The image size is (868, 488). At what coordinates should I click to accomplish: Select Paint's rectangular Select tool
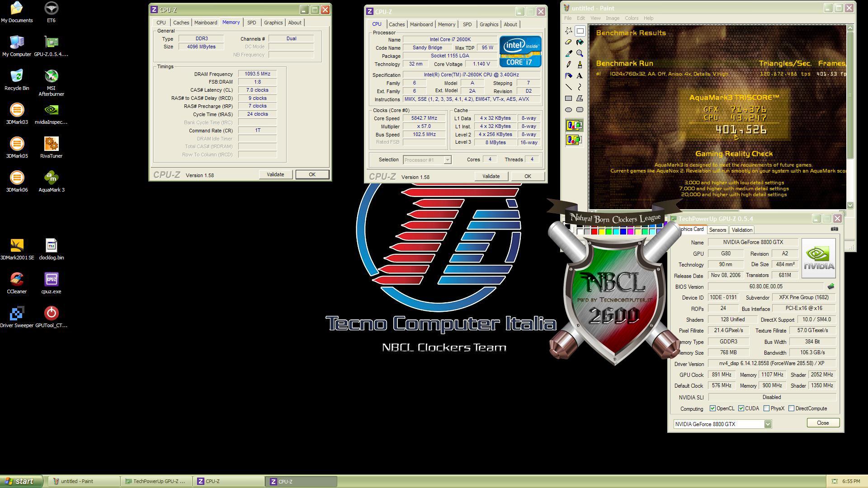580,31
